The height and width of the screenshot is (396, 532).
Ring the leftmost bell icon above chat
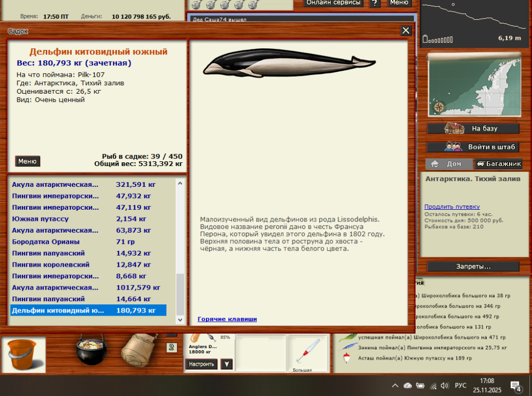pos(197,5)
